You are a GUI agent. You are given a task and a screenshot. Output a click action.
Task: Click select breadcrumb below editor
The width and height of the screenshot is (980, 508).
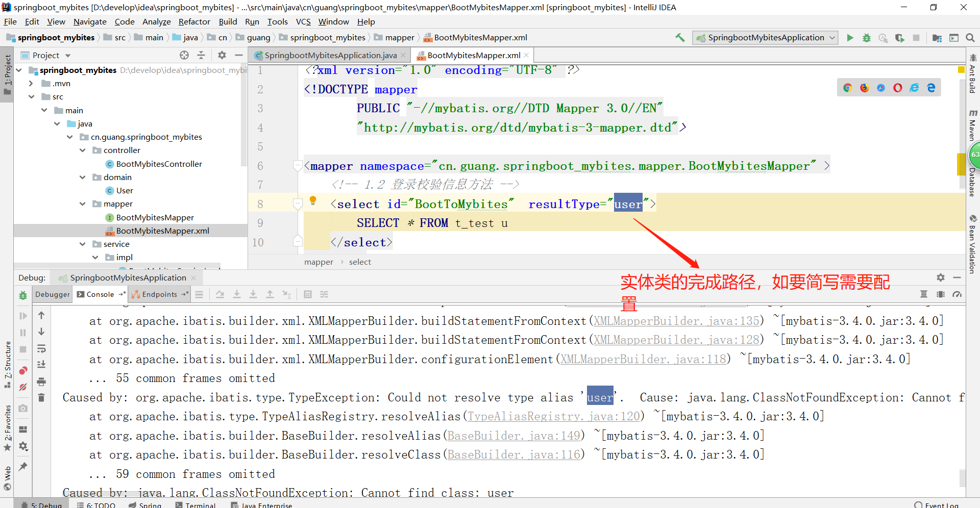(360, 262)
